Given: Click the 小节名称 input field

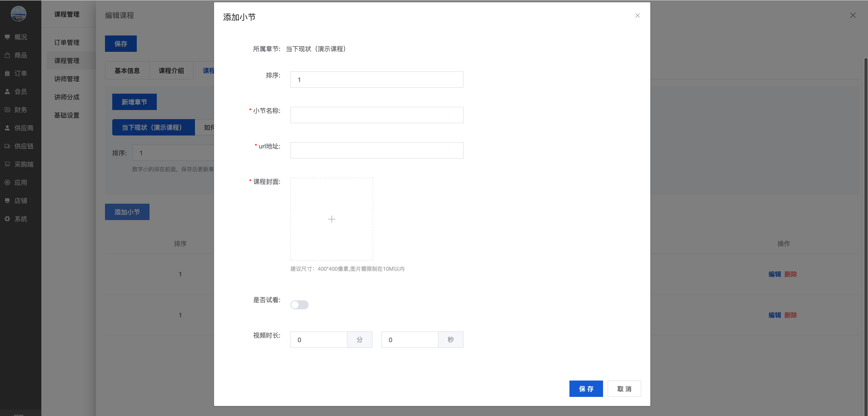Looking at the screenshot, I should coord(376,115).
